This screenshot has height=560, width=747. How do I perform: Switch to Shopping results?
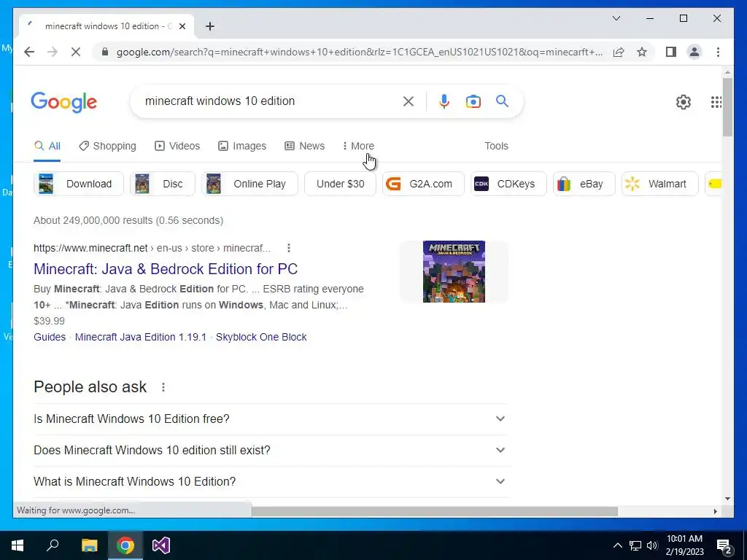[108, 146]
